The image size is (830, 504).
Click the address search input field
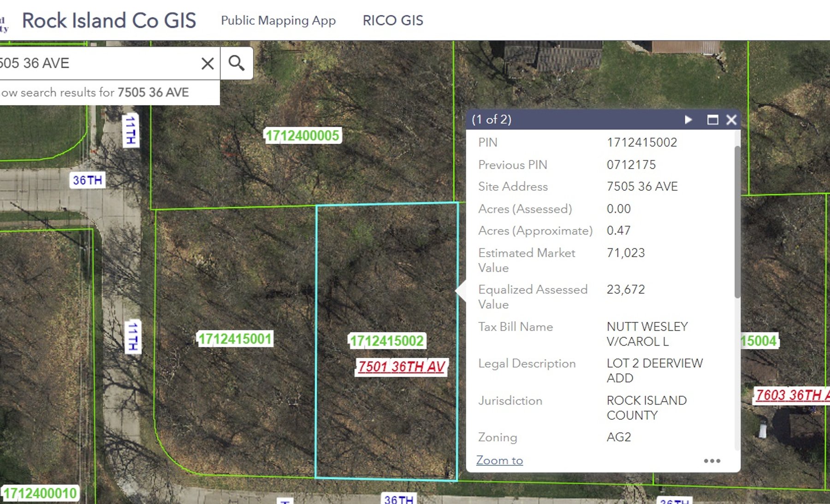point(97,63)
